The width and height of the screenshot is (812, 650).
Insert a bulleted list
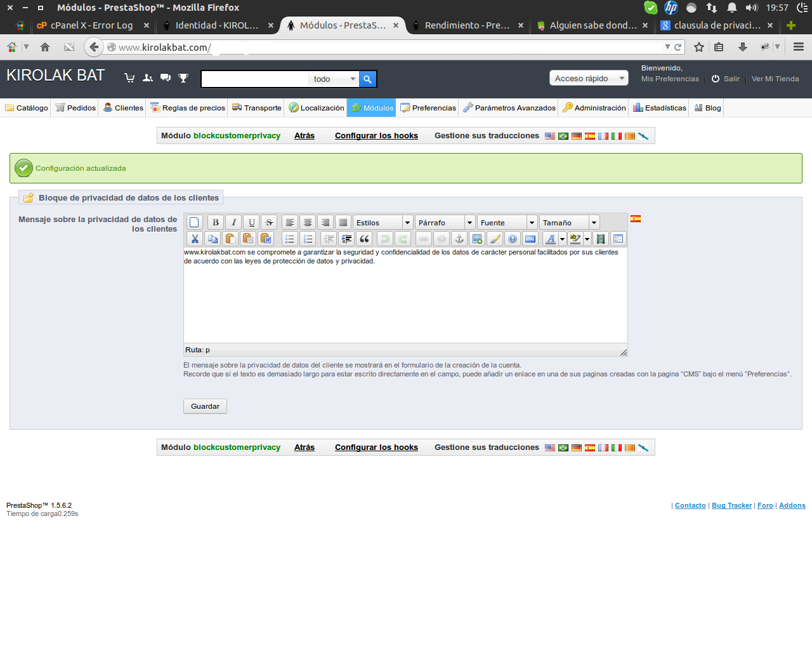pyautogui.click(x=290, y=239)
